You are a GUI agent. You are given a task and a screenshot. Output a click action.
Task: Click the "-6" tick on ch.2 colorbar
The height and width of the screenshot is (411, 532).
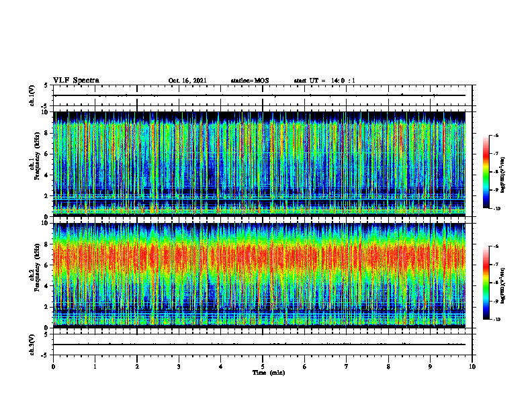(x=496, y=246)
